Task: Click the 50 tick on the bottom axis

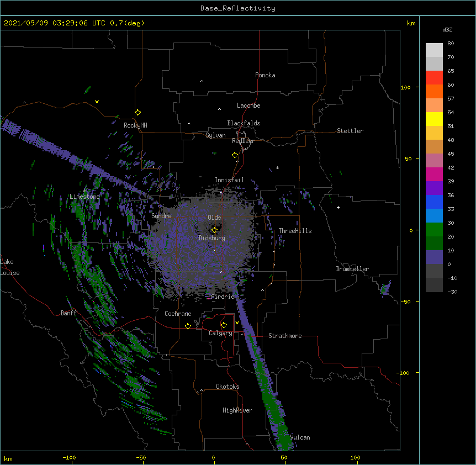Action: pos(284,457)
